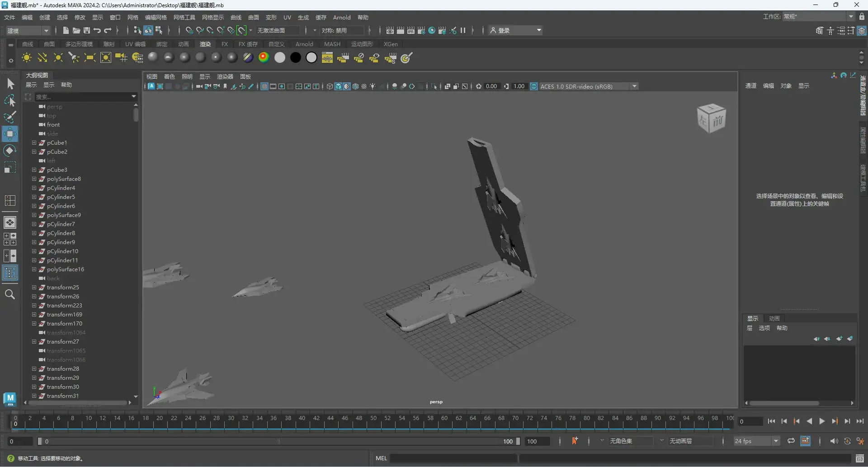Activate the Move tool
Viewport: 868px width, 467px height.
[x=10, y=134]
